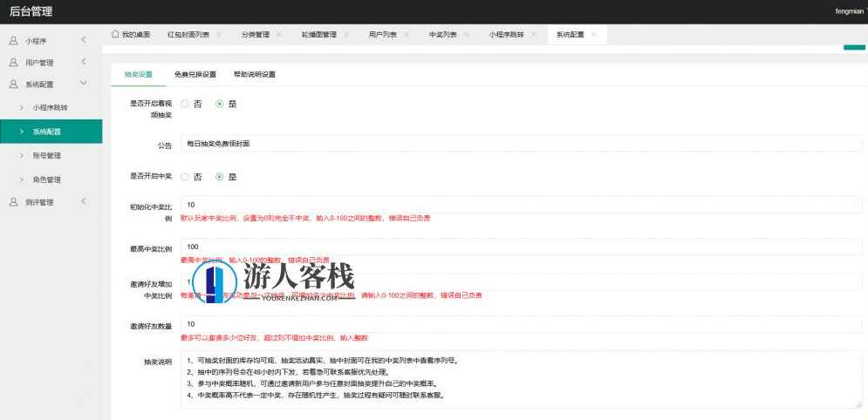This screenshot has height=420, width=868.
Task: Click the user icon beside 小程序 menu
Action: (x=14, y=40)
